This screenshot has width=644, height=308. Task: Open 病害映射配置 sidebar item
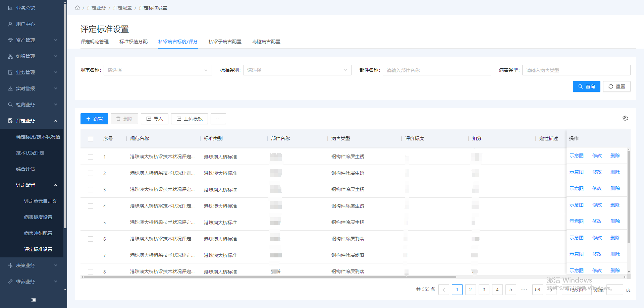click(38, 233)
